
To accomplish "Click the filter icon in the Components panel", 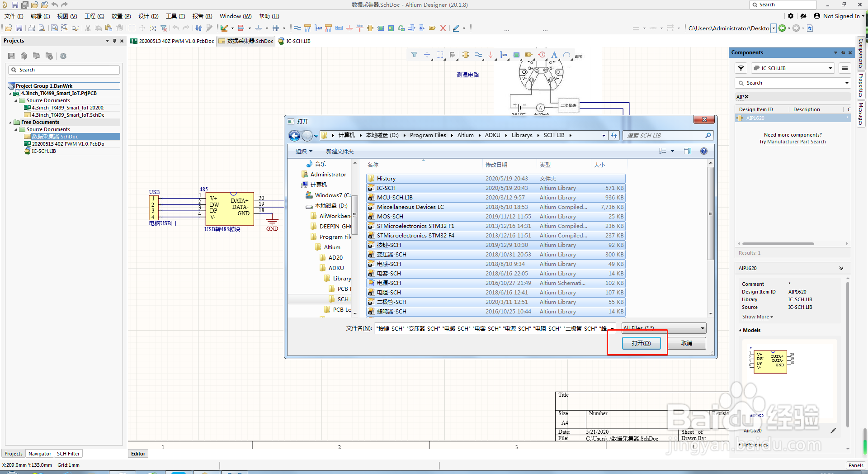I will [x=741, y=68].
